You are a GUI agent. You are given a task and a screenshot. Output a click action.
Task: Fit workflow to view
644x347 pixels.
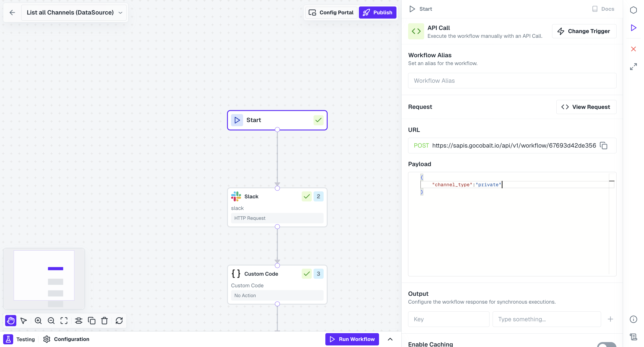64,320
